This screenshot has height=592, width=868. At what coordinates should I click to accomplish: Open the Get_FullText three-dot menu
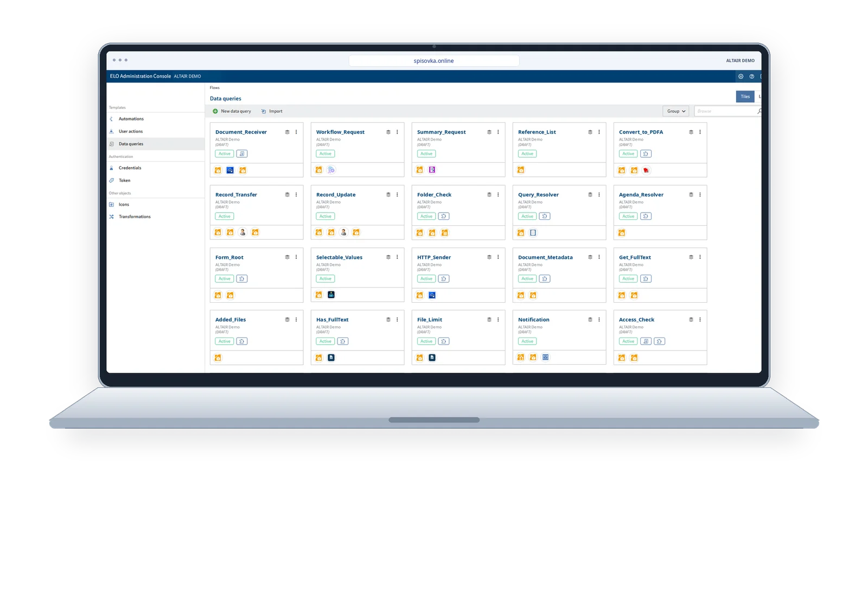pos(700,257)
